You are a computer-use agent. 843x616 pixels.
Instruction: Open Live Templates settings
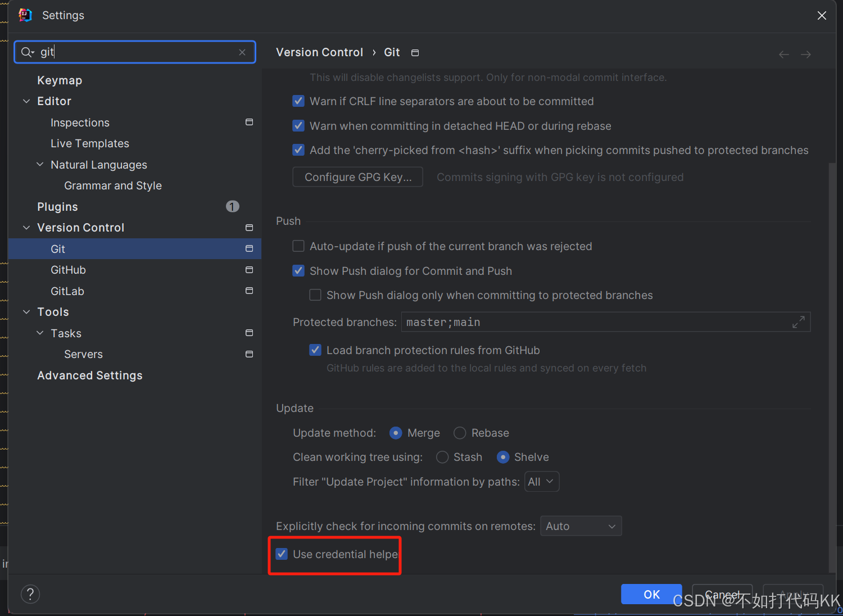point(90,143)
